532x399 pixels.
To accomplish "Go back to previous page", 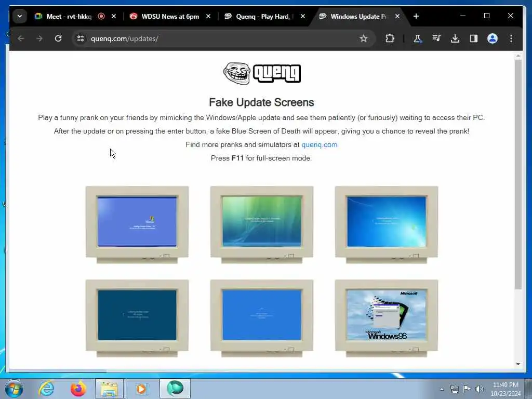I will click(21, 38).
